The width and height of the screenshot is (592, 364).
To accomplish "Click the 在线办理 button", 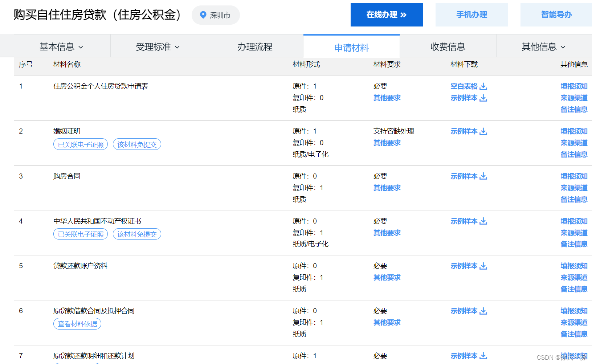I will 387,15.
